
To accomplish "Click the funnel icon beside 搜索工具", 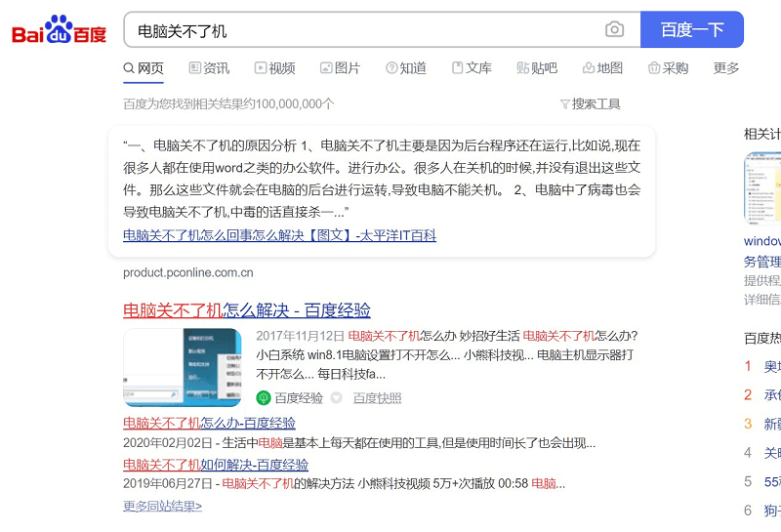I will [x=565, y=104].
